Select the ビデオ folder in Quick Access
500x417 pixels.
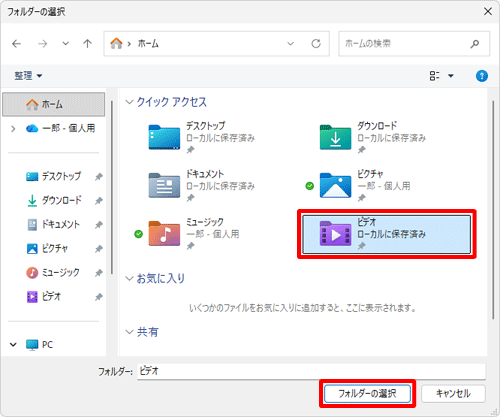[x=387, y=234]
